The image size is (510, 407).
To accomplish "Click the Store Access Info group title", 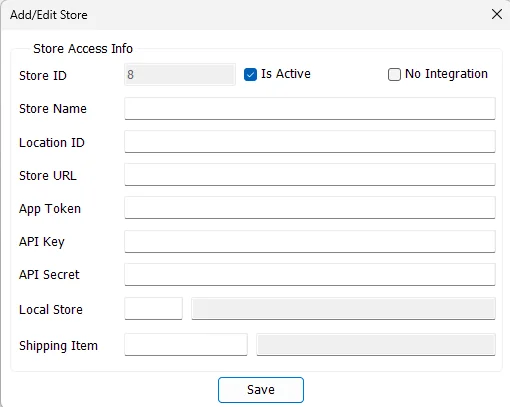I will [83, 49].
